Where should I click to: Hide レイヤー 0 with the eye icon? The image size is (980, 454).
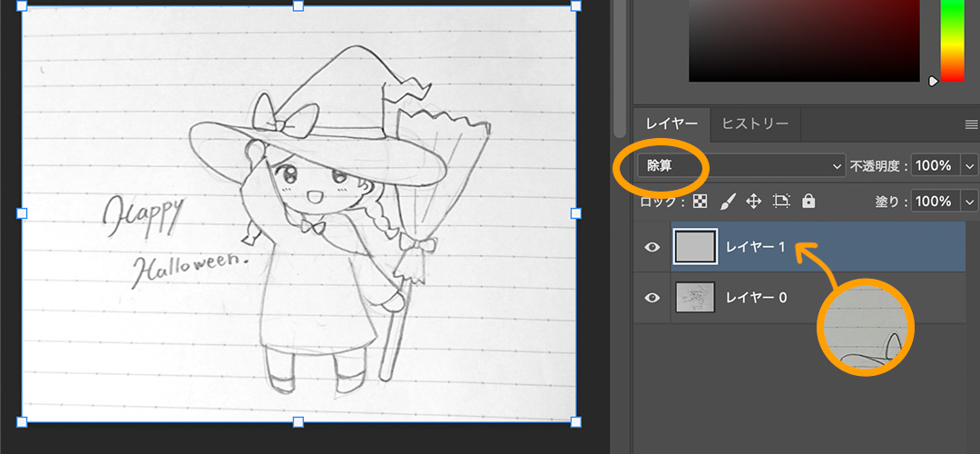652,298
